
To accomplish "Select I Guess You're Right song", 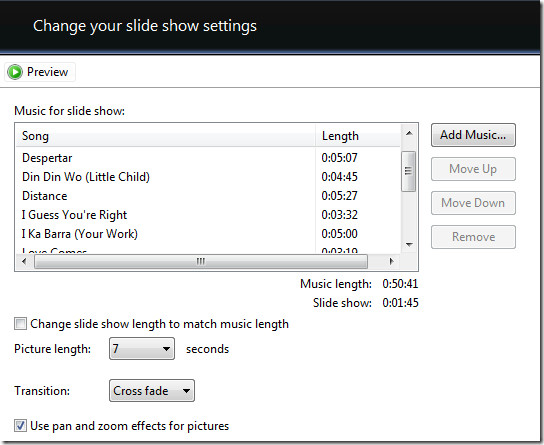I will [208, 215].
